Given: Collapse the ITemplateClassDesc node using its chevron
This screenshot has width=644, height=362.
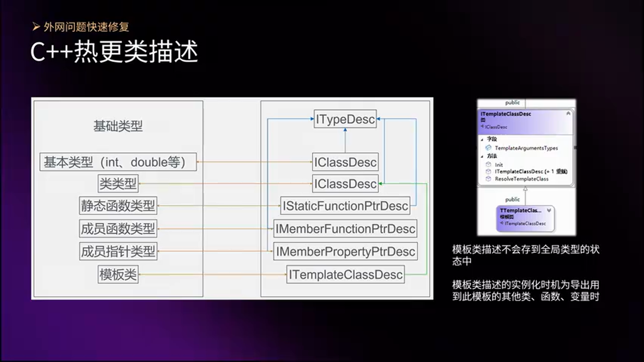Looking at the screenshot, I should tap(569, 113).
